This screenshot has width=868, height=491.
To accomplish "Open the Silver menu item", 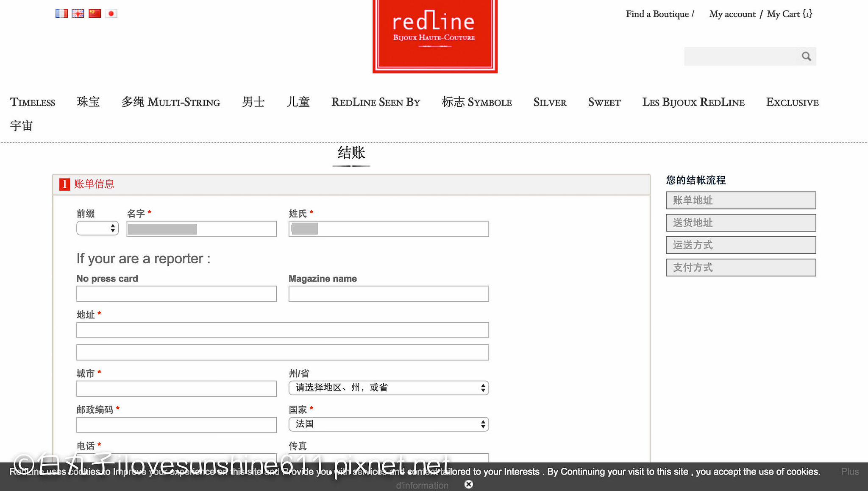I will pyautogui.click(x=550, y=102).
